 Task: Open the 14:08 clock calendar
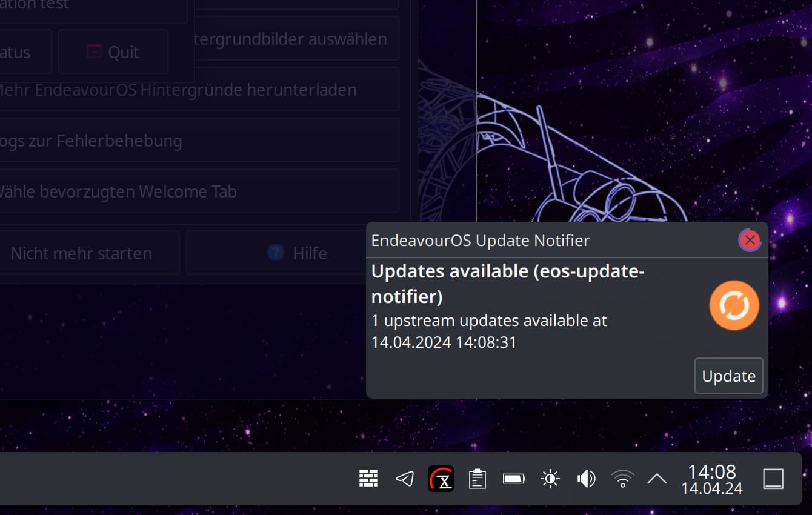pyautogui.click(x=712, y=479)
